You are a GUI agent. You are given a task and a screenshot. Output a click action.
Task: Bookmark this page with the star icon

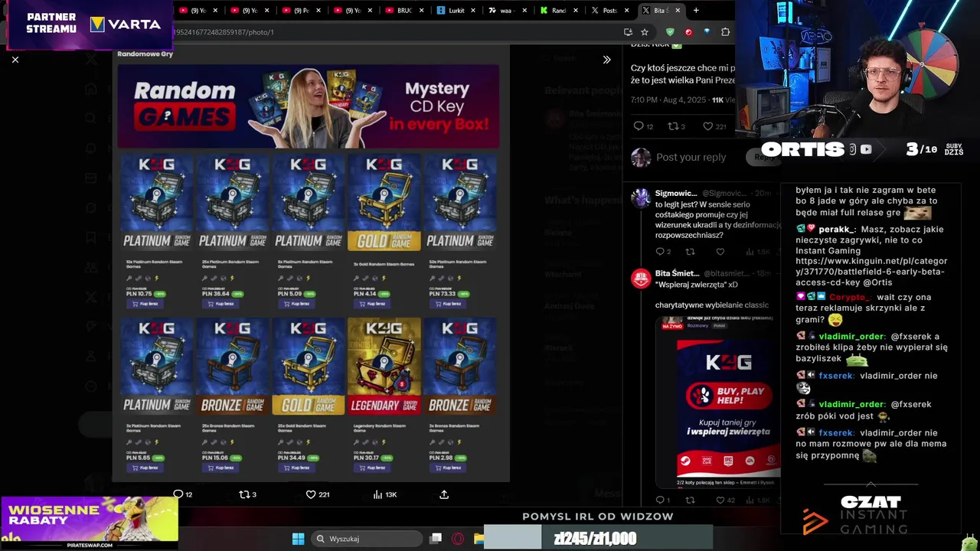point(645,32)
